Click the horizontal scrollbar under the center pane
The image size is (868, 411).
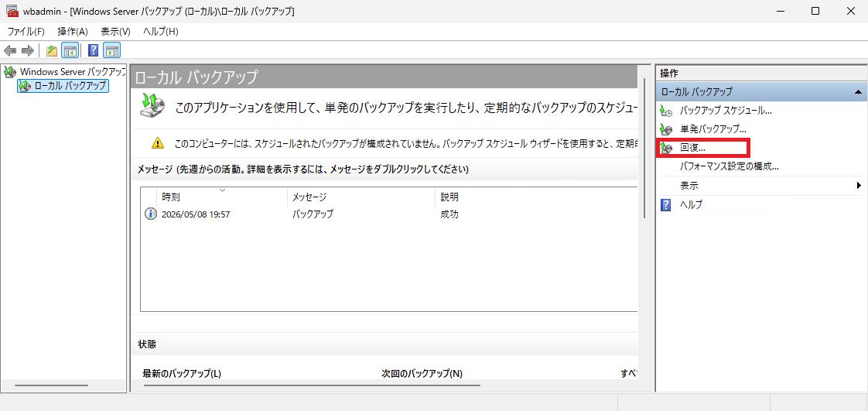(x=312, y=385)
